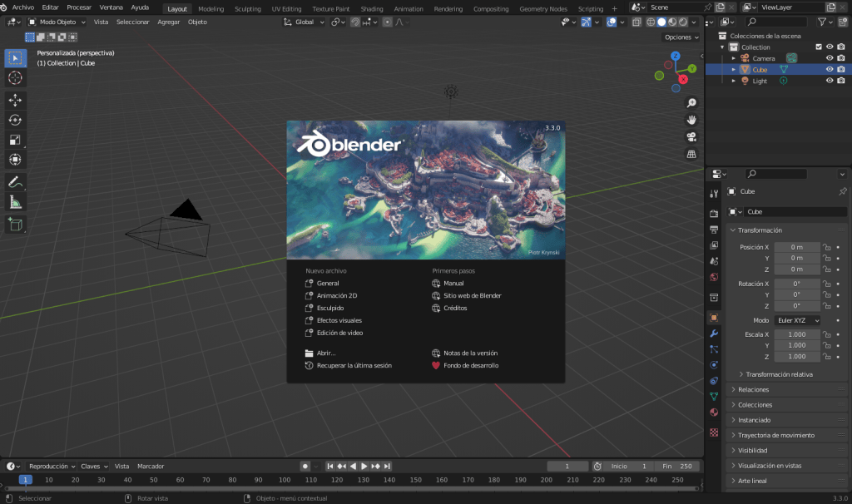Open Opciones dropdown in viewport
This screenshot has height=504, width=852.
(681, 37)
